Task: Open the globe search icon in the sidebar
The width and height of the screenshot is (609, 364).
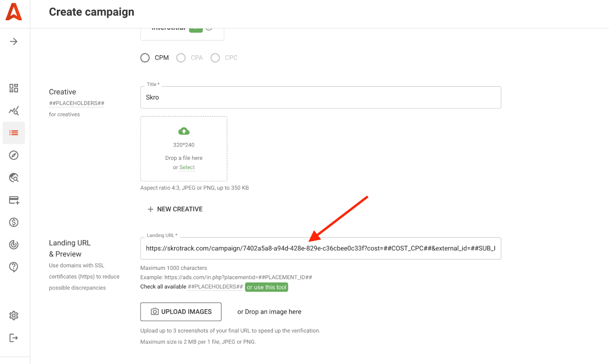Action: point(14,177)
